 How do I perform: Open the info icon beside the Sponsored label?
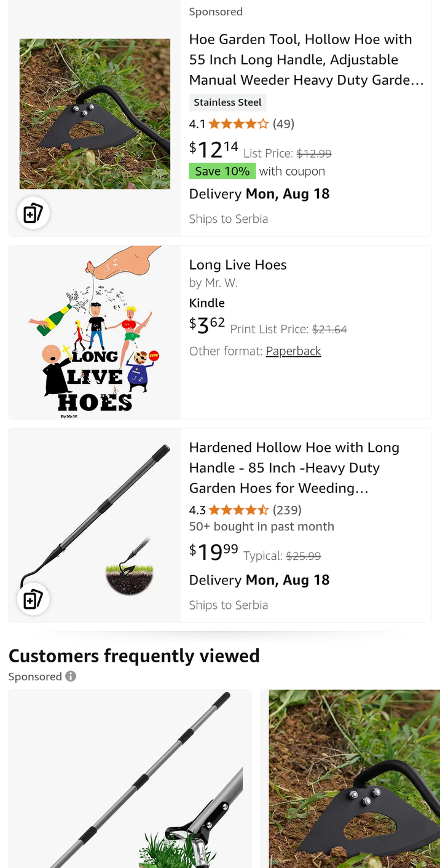(71, 676)
